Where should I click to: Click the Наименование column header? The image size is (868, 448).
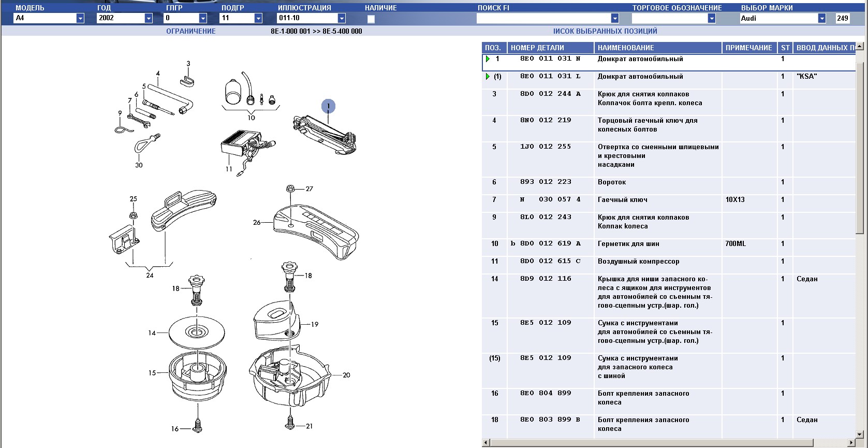657,48
